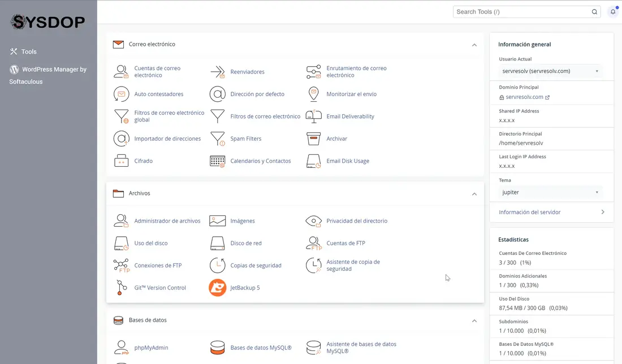This screenshot has width=622, height=364.
Task: Click the Reenviadores arrow icon
Action: point(217,72)
